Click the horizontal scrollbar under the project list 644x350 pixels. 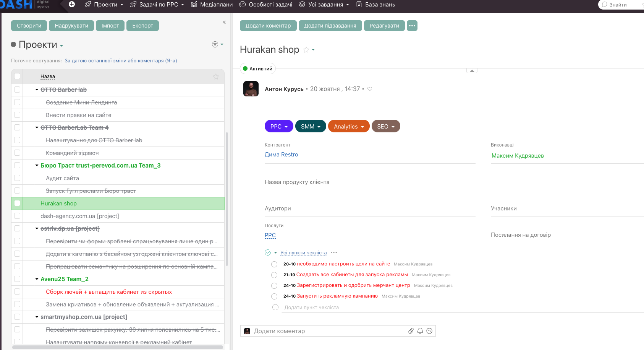point(118,347)
